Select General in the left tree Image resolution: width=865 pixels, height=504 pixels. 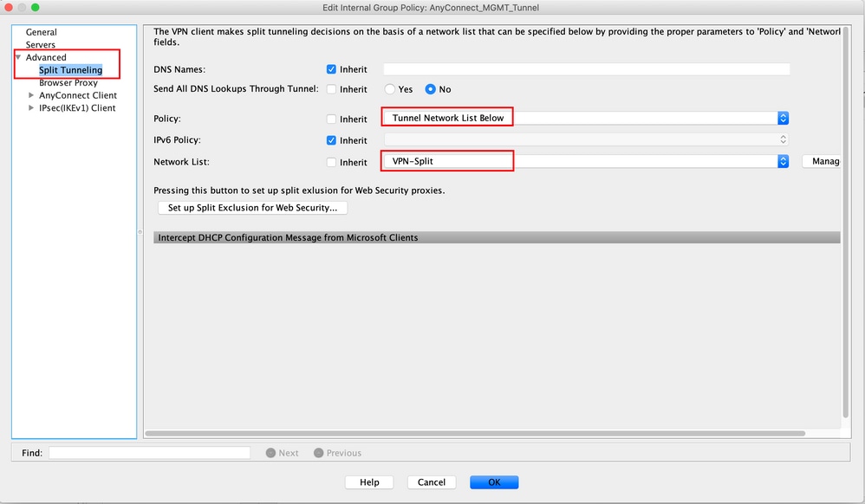point(41,32)
